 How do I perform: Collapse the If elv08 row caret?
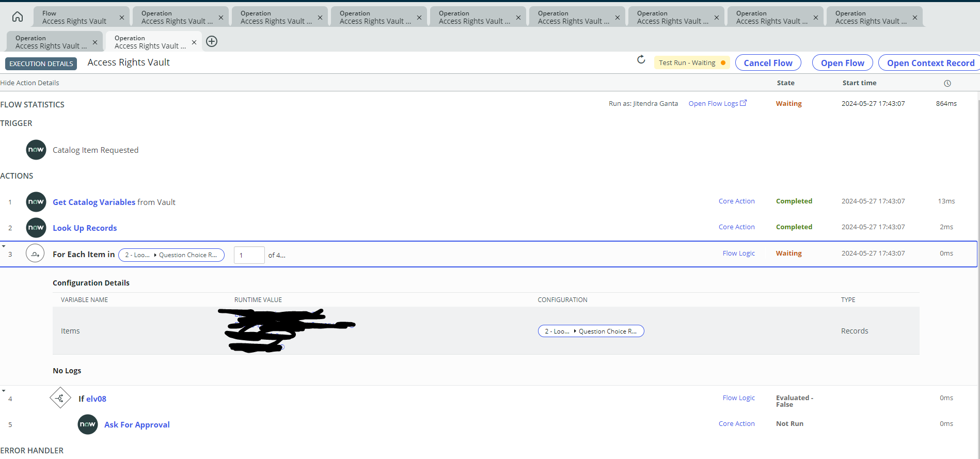pos(4,391)
